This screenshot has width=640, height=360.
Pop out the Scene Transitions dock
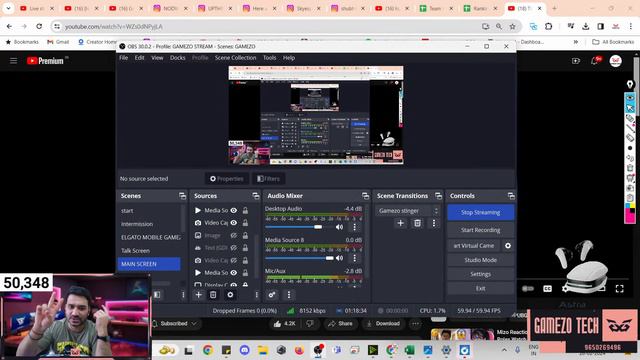(x=438, y=196)
